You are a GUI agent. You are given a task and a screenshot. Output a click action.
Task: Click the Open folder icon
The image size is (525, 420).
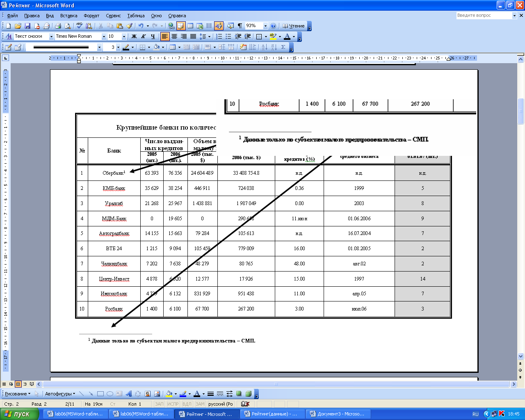[x=18, y=26]
